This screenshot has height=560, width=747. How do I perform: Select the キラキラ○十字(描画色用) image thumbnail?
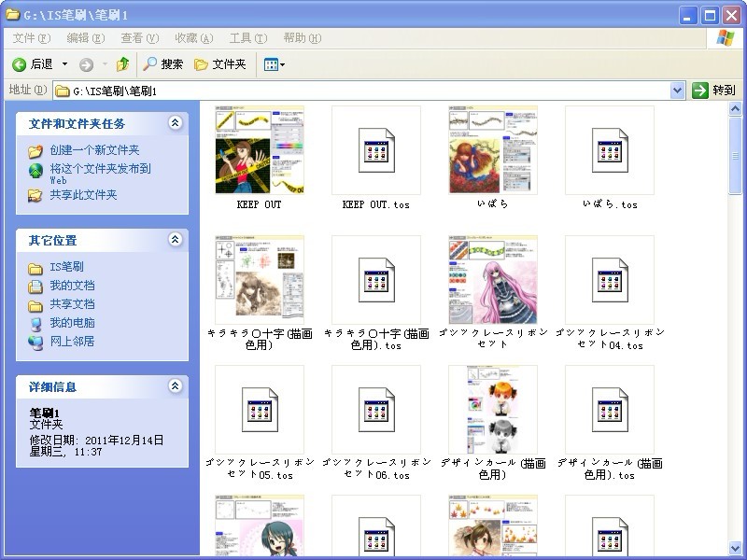click(260, 279)
